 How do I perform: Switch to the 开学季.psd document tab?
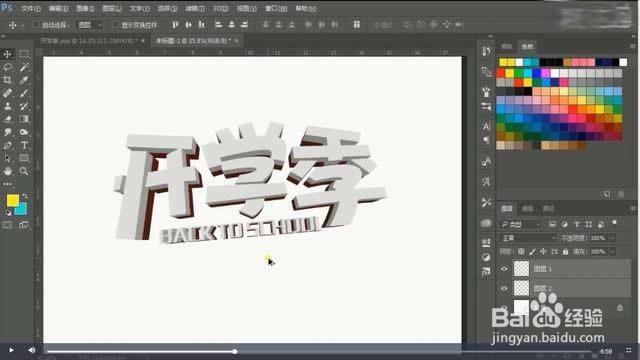(89, 41)
